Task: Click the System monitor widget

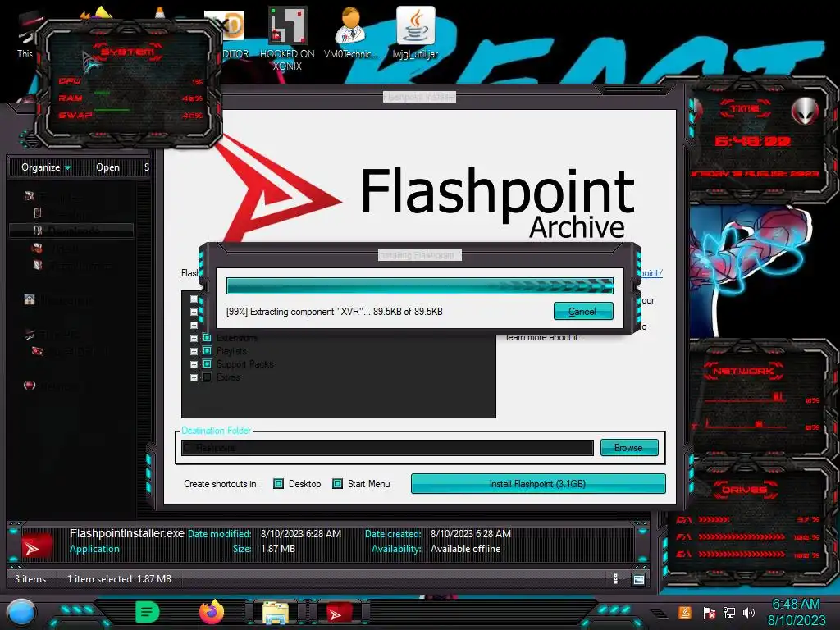Action: 127,83
